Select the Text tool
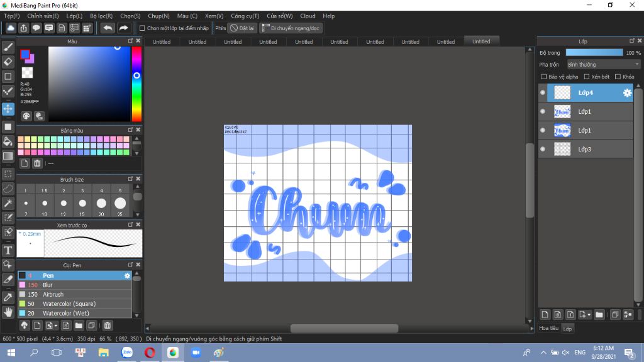This screenshot has height=362, width=644. click(x=8, y=250)
